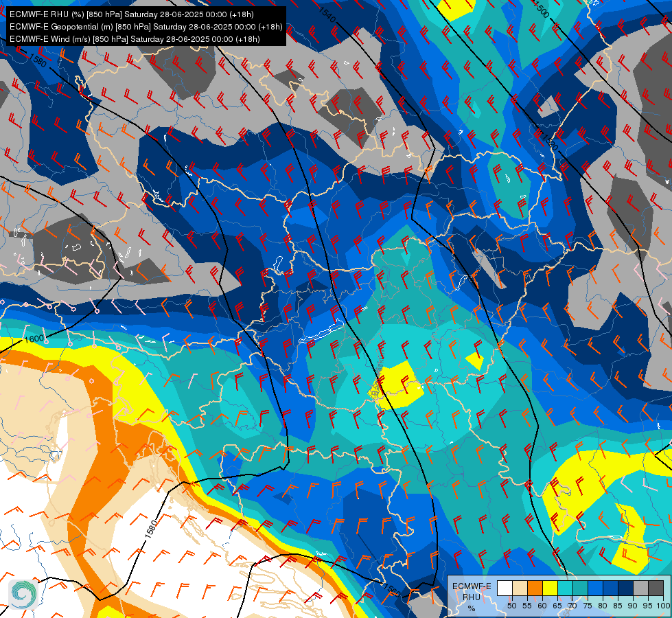Select the medium blue 80-85% swatch

[x=611, y=588]
